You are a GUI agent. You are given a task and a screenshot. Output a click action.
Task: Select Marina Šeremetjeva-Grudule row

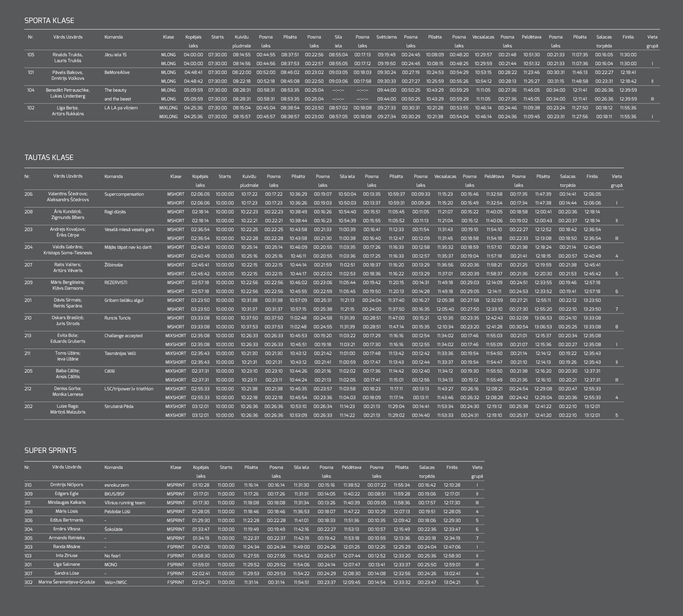(x=67, y=582)
